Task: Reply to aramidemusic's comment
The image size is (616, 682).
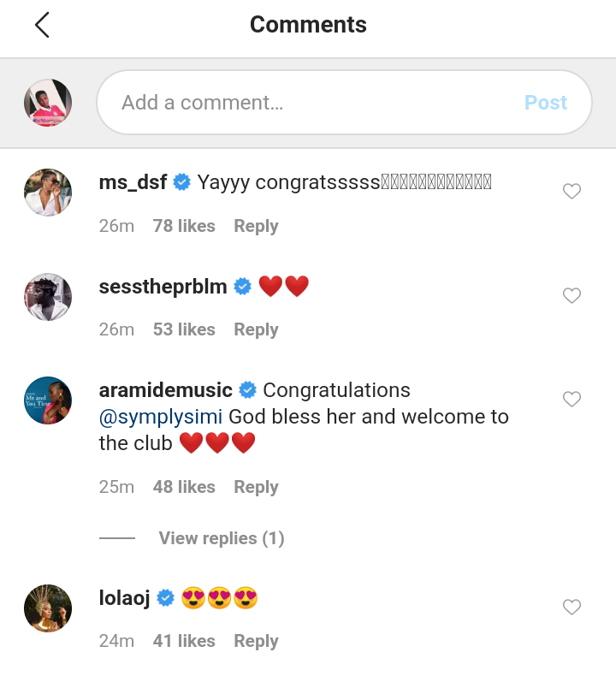Action: (256, 487)
